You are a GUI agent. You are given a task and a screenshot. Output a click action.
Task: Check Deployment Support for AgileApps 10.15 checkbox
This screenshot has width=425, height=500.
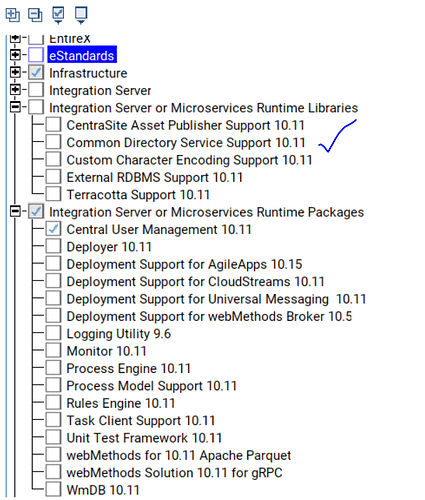(53, 263)
